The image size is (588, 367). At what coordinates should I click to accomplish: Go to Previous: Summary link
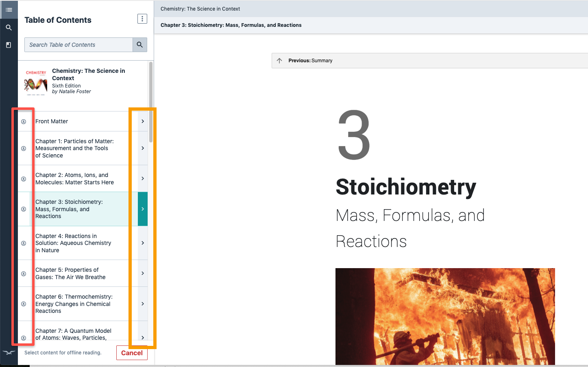310,61
